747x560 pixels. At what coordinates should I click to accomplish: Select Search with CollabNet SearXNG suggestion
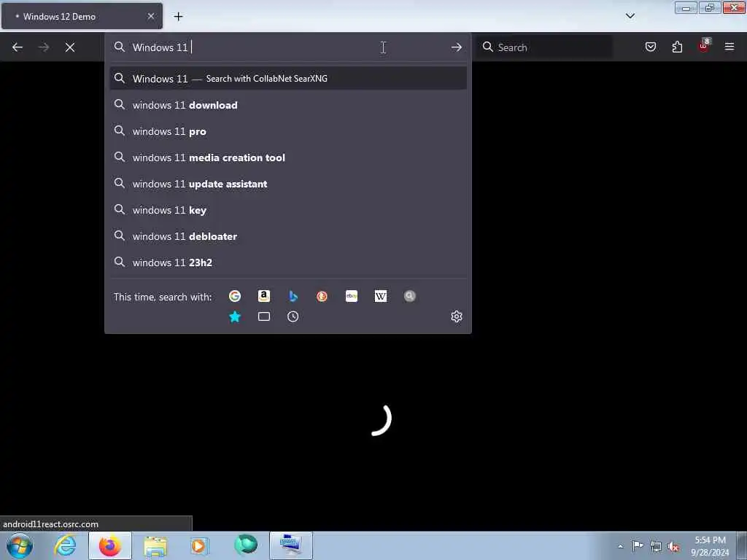coord(288,79)
